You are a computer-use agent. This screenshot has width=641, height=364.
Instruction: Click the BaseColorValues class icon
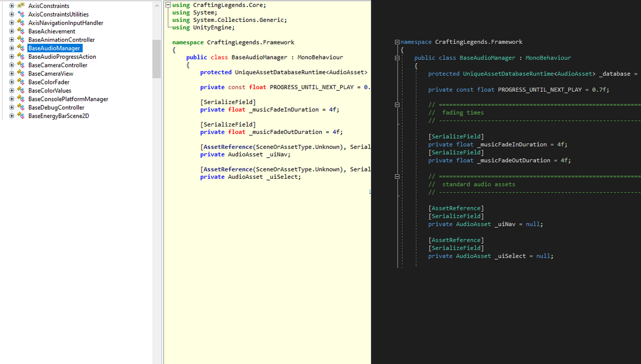(20, 91)
